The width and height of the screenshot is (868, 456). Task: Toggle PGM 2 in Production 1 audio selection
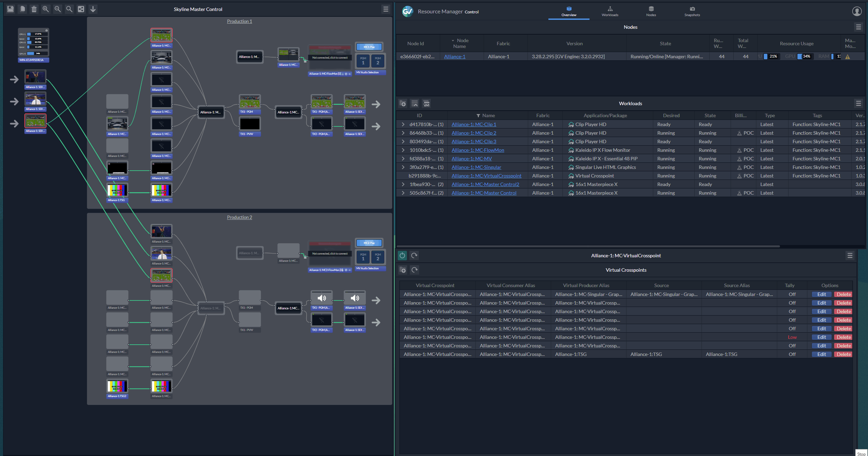(x=378, y=61)
